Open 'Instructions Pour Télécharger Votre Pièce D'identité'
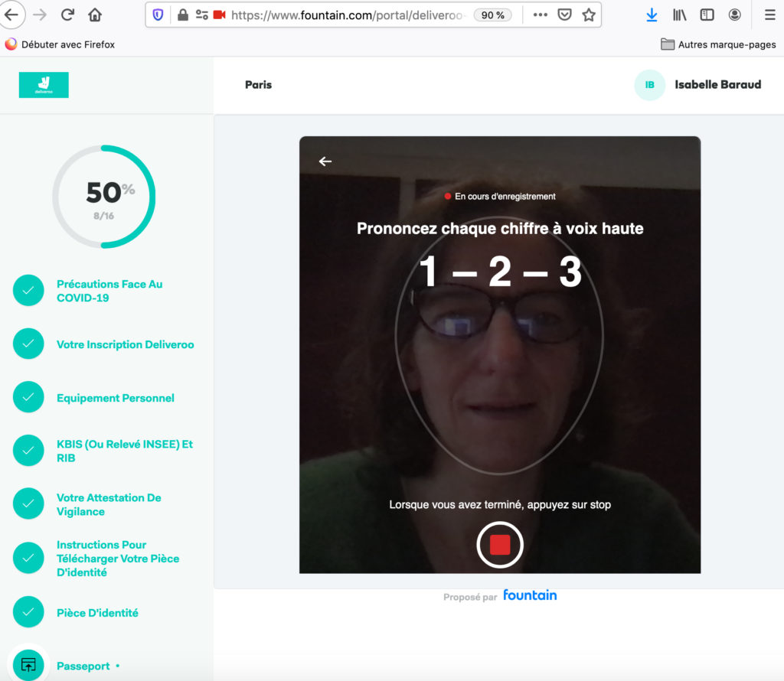Image resolution: width=784 pixels, height=681 pixels. 118,558
